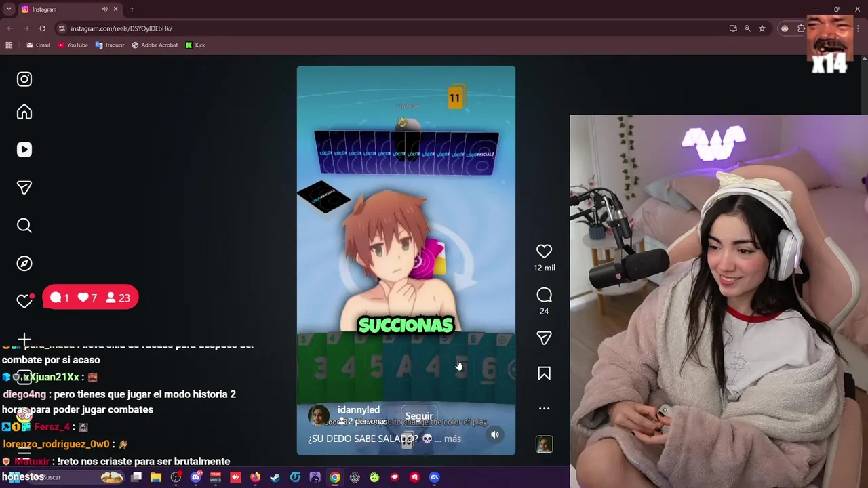Image resolution: width=868 pixels, height=488 pixels.
Task: Open the Instagram logo home link
Action: [x=24, y=79]
